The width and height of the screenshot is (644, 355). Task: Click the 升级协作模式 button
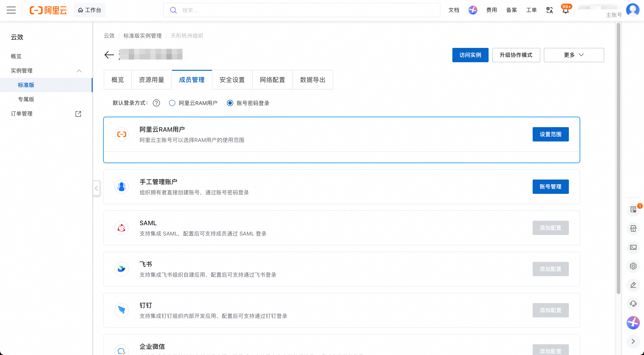coord(516,55)
